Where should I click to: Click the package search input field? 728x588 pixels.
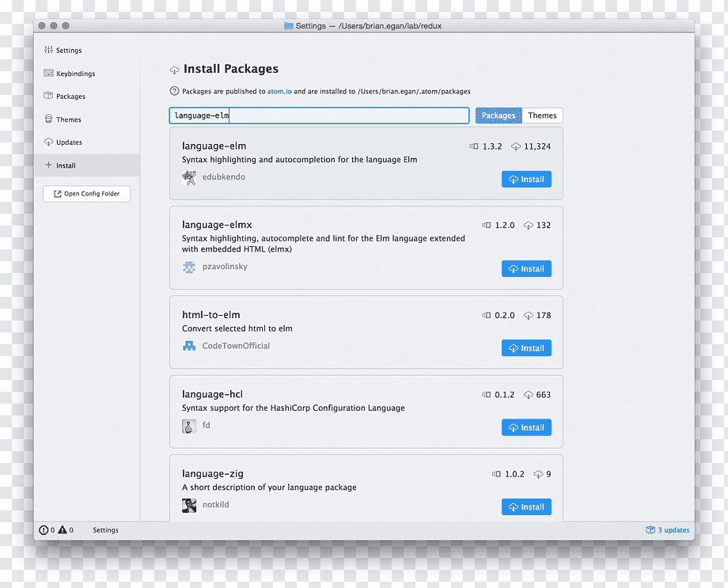coord(319,116)
